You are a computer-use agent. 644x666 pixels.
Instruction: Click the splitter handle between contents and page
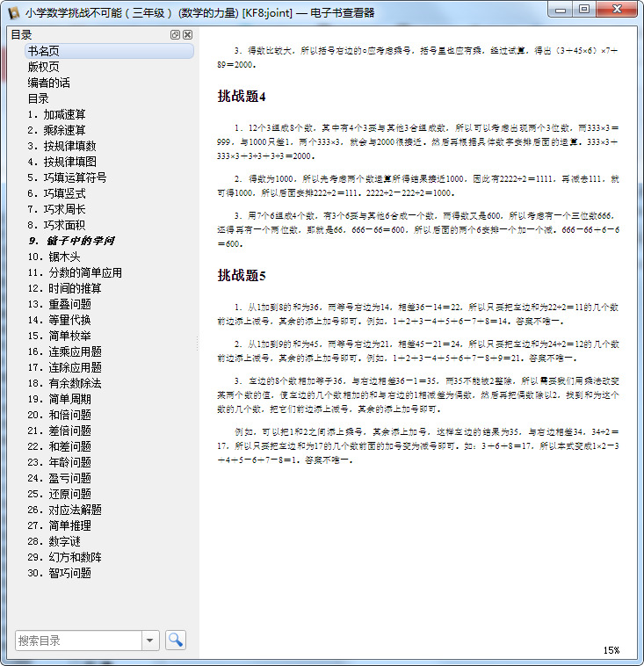click(197, 344)
